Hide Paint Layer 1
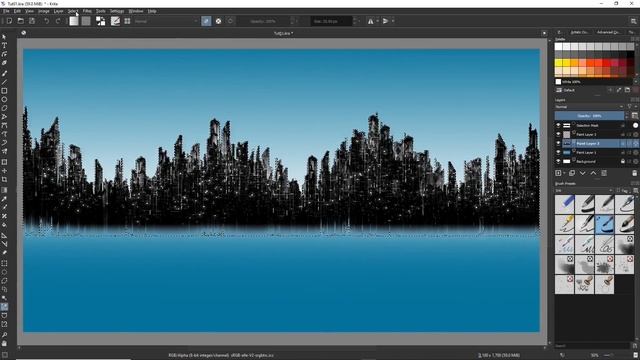 coord(558,152)
